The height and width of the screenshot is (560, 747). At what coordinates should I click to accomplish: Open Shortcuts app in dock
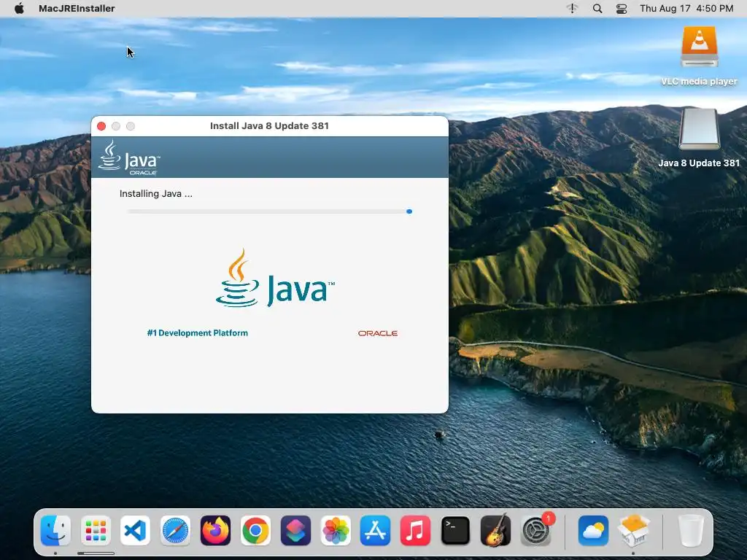pyautogui.click(x=295, y=531)
